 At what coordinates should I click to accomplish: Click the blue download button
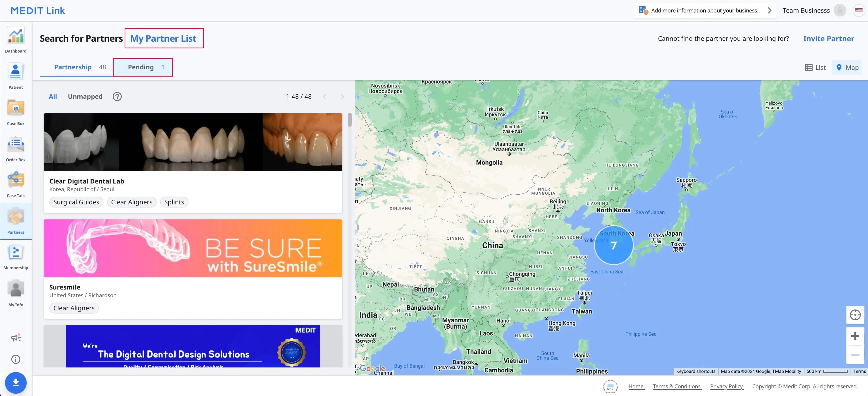(16, 382)
